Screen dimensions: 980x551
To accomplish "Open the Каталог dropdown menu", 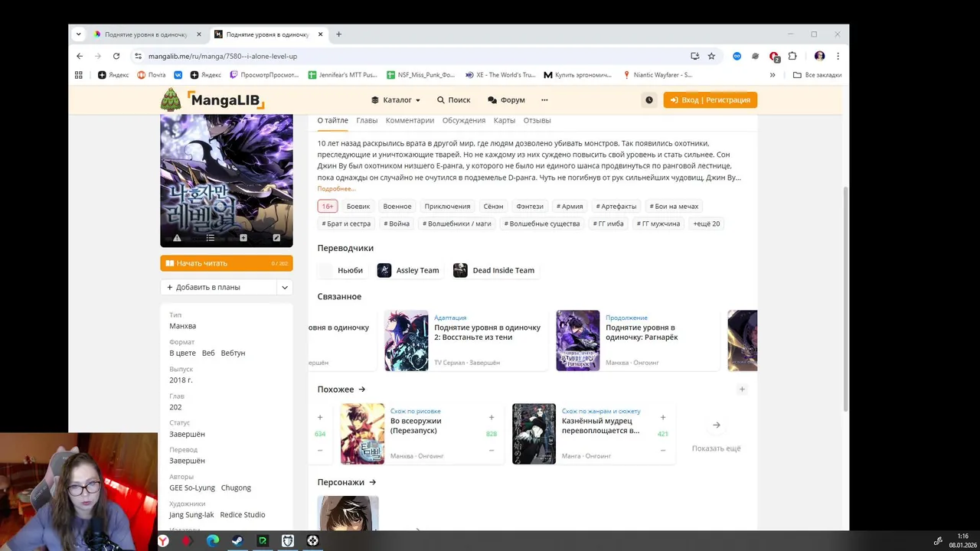I will point(396,99).
